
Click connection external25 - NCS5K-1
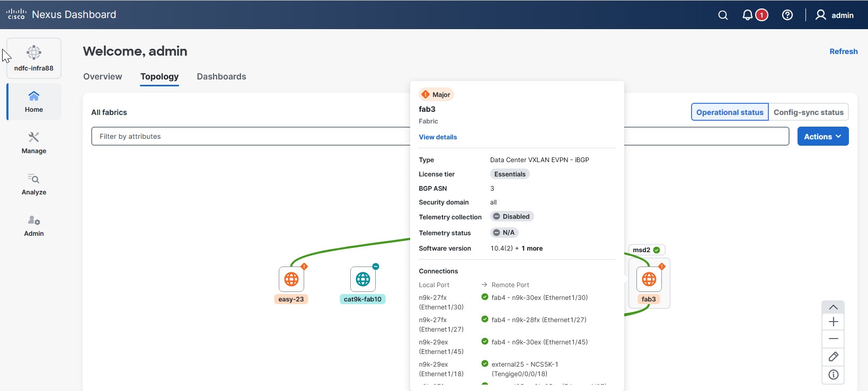[x=525, y=369]
